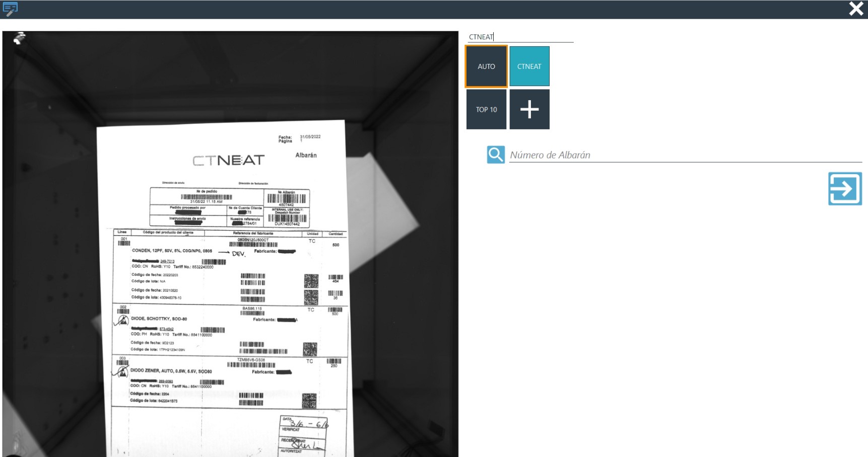Click the Número de Albarán input field

coord(685,155)
